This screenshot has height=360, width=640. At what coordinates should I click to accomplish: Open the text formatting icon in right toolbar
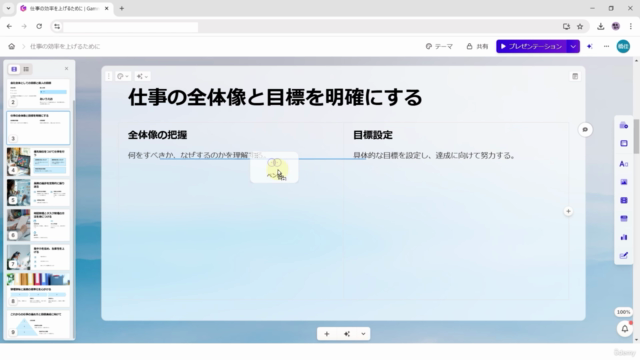click(623, 164)
